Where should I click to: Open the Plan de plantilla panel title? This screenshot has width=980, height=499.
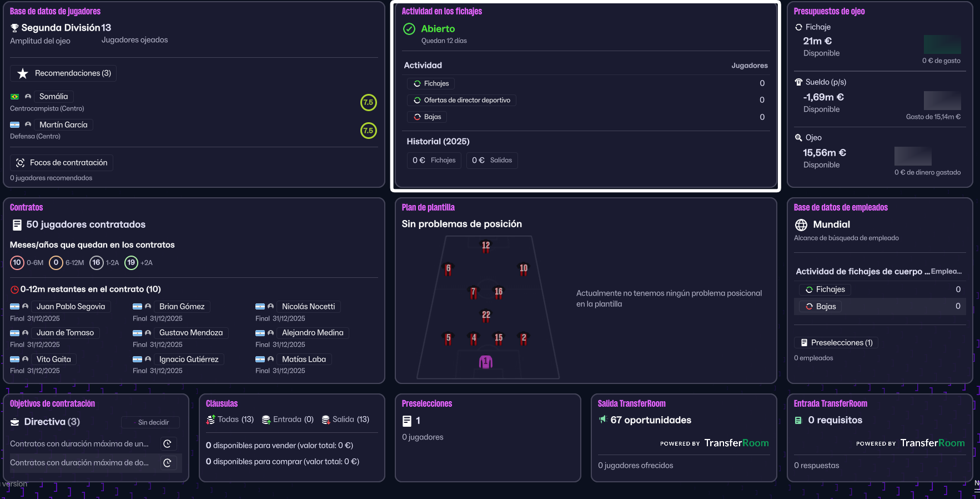point(428,207)
